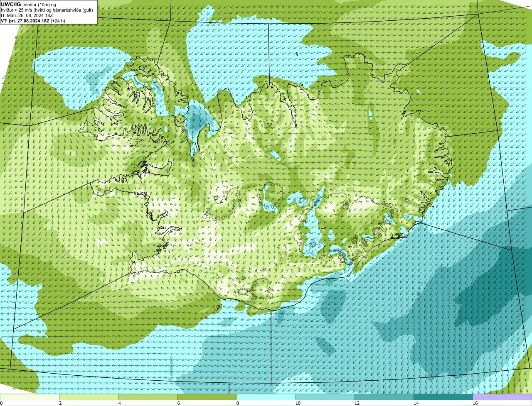This screenshot has width=532, height=406.
Task: Click the '0' label on the color scale
Action: click(2, 403)
